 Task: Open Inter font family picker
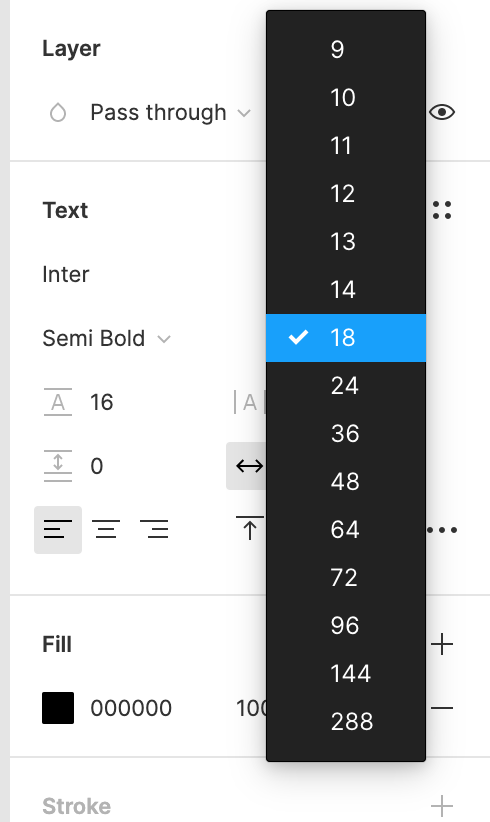[66, 274]
